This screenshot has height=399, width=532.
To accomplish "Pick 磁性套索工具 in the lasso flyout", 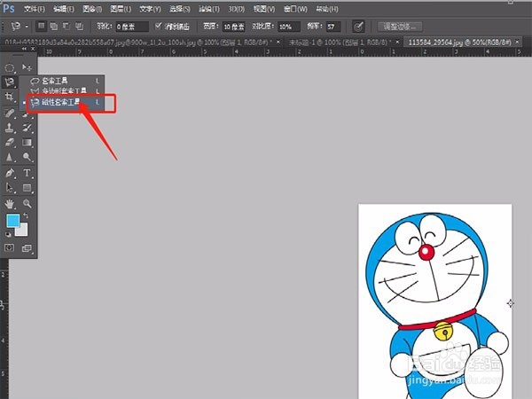I will tap(62, 102).
